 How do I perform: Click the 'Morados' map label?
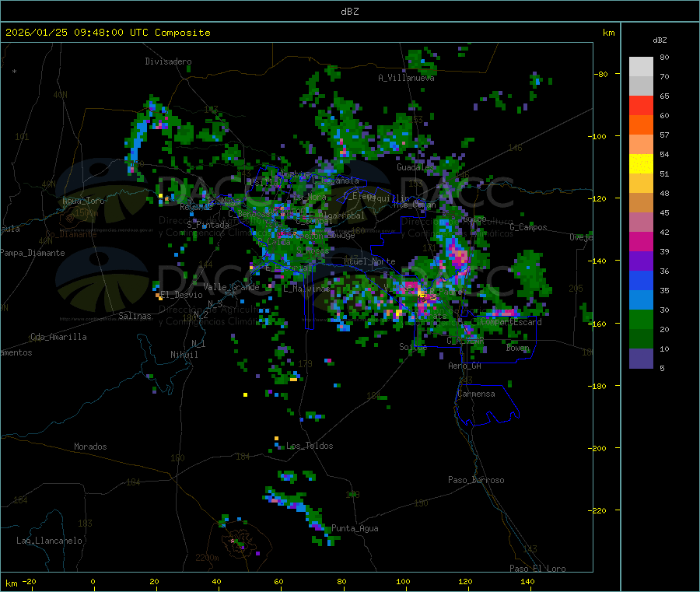(90, 447)
